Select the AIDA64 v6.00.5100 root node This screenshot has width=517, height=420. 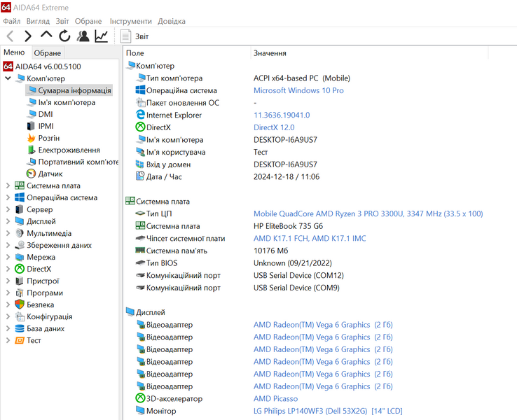coord(48,66)
